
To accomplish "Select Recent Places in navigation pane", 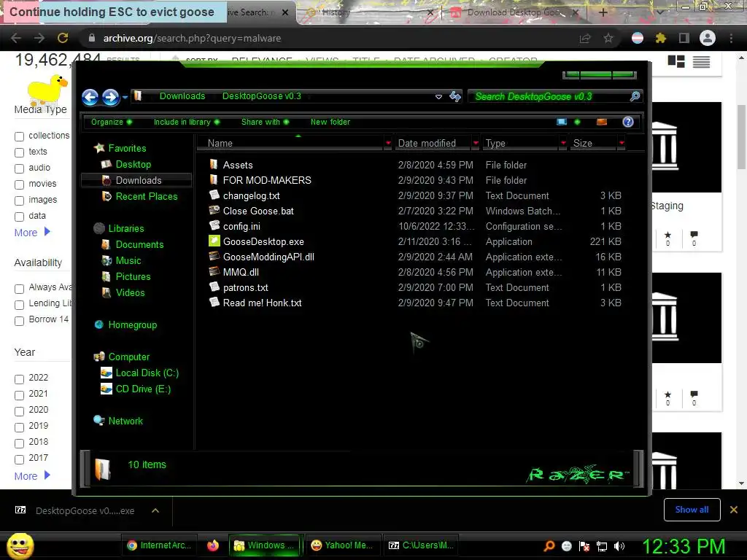I will click(146, 196).
